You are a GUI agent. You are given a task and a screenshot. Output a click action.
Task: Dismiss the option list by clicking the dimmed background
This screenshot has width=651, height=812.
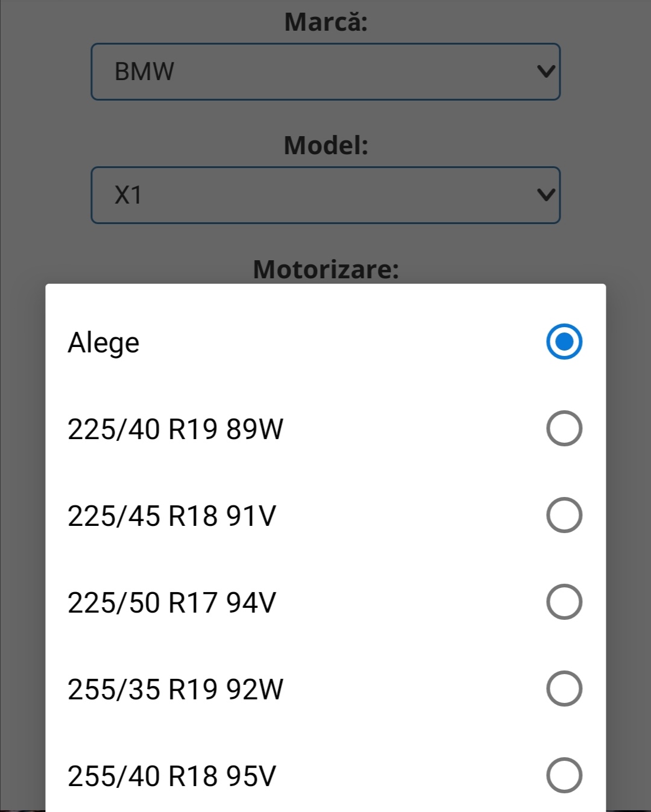627,482
